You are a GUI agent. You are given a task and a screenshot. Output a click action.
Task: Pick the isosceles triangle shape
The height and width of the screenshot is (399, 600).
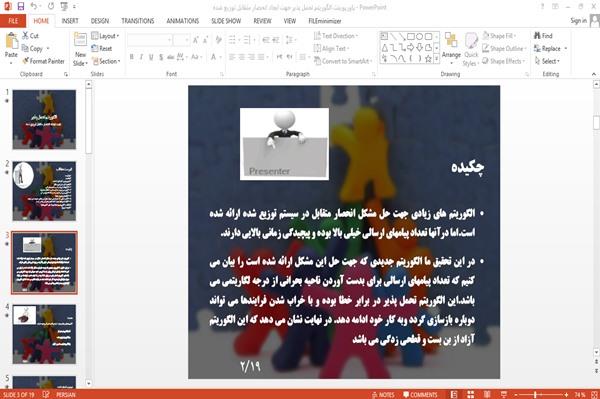tap(385, 48)
